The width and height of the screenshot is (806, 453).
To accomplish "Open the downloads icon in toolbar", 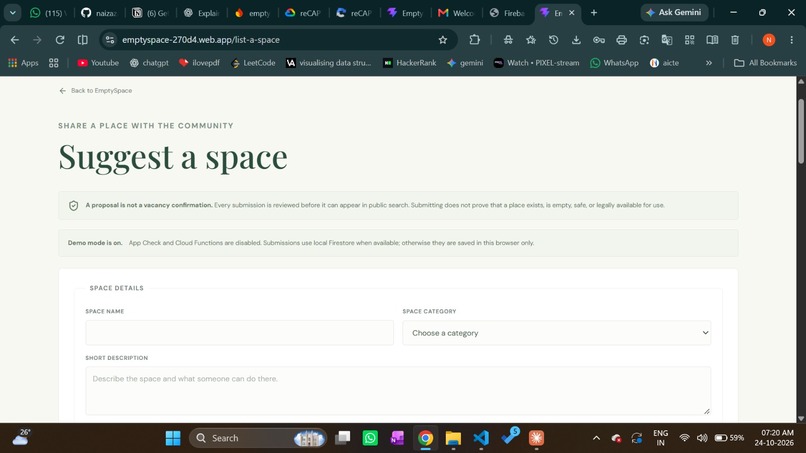I will [x=576, y=40].
